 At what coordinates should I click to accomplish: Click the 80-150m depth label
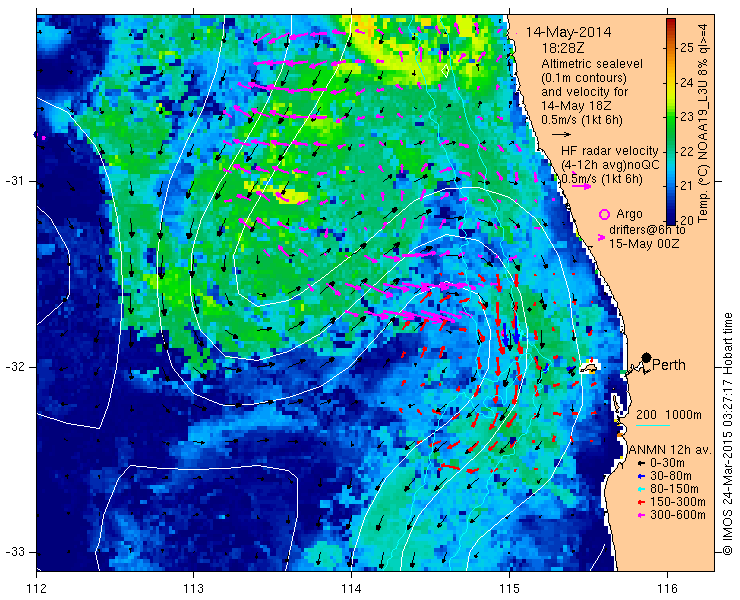tap(674, 489)
